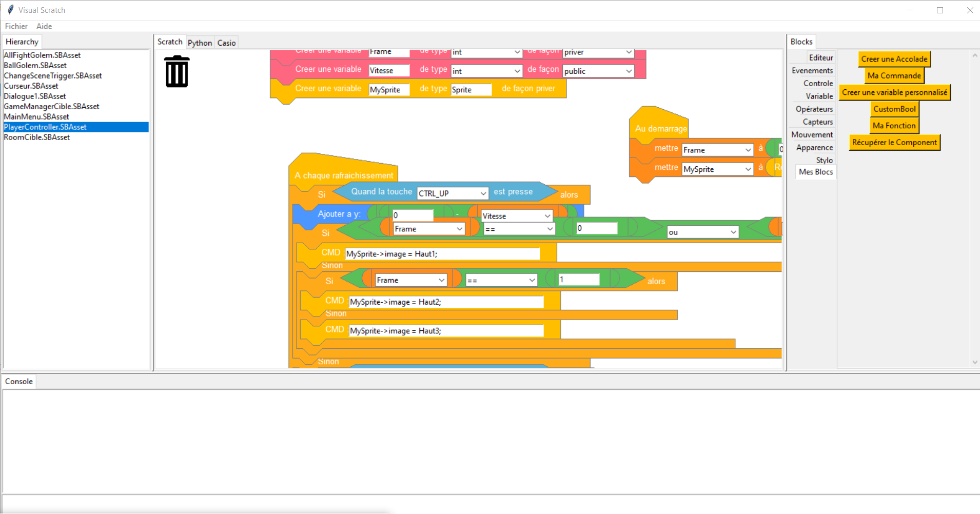Switch to the Casio tab
Viewport: 980px width, 514px height.
tap(226, 43)
